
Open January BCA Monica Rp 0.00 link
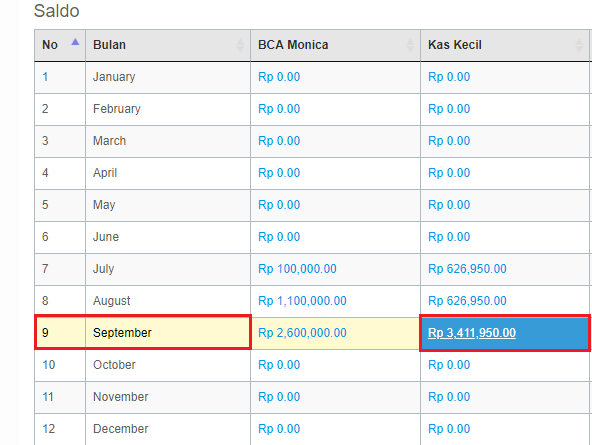point(279,77)
